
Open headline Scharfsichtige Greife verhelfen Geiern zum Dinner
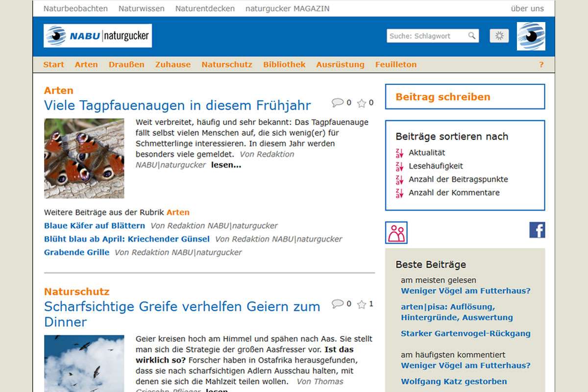[x=182, y=314]
